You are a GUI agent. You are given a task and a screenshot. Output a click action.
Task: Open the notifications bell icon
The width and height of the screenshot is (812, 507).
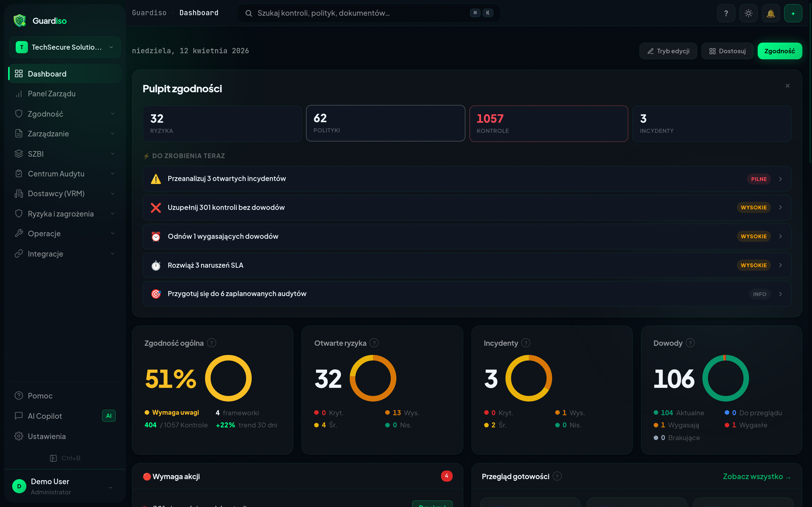point(770,13)
